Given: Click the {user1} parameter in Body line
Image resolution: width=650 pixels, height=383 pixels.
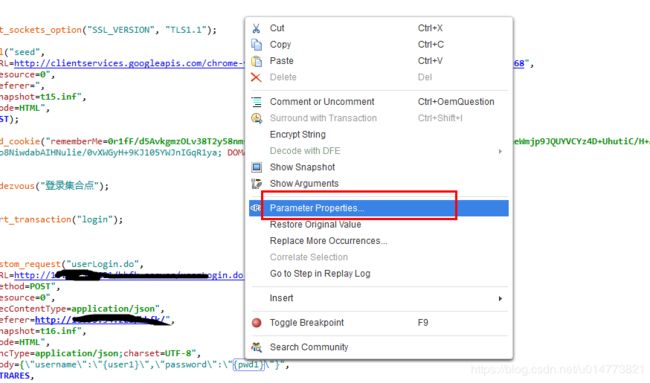Looking at the screenshot, I should pos(122,365).
